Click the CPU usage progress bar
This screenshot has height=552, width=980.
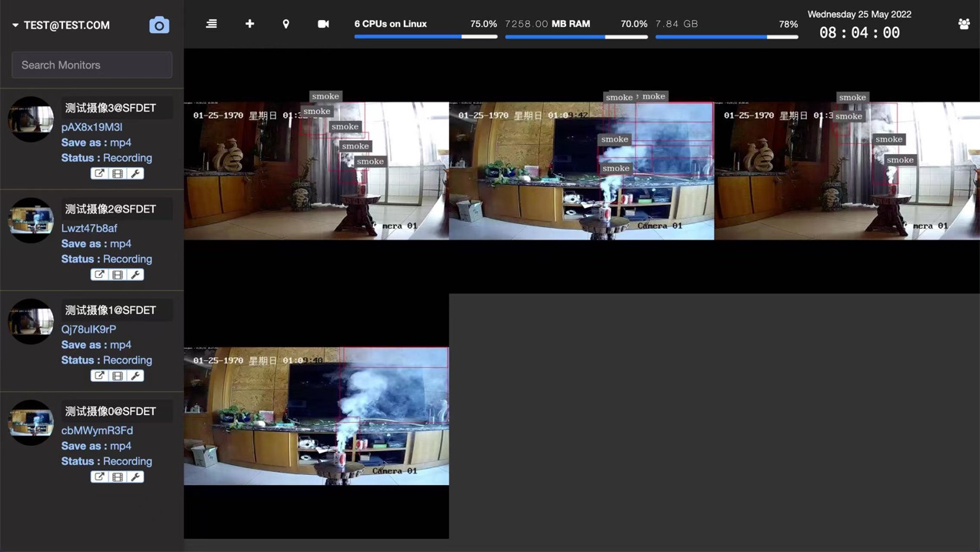click(x=425, y=36)
